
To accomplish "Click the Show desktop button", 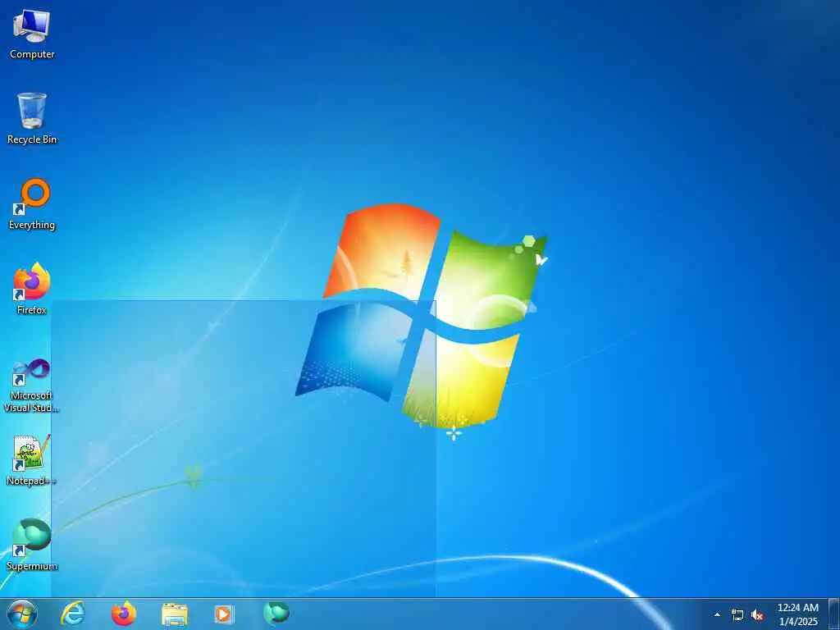I will click(x=834, y=614).
